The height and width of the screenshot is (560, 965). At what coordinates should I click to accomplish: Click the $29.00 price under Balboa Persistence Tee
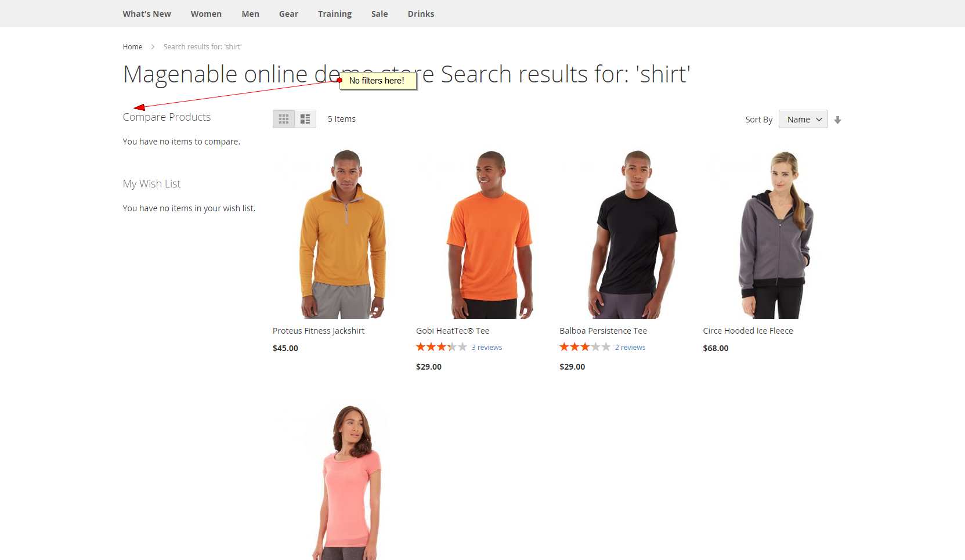coord(572,367)
